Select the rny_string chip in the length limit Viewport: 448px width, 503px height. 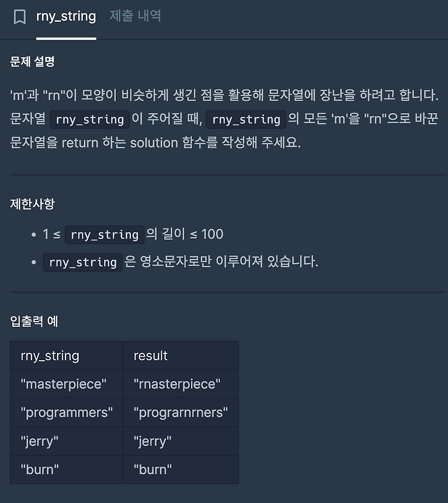(104, 235)
